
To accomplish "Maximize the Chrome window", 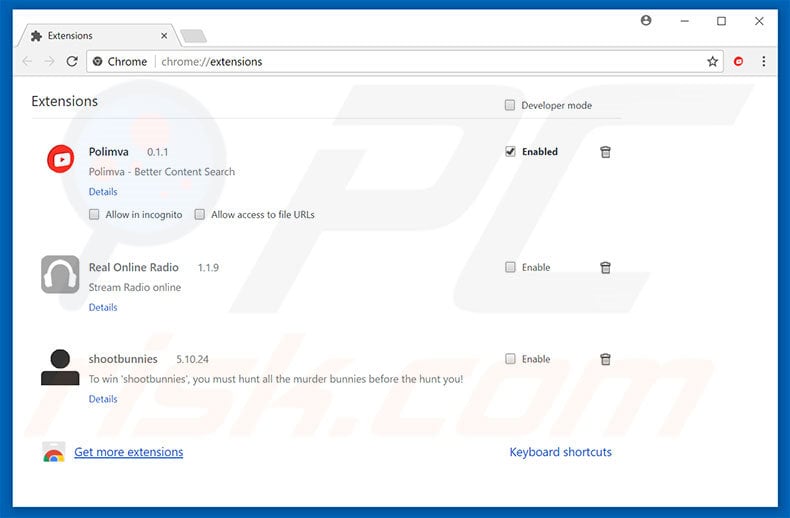I will [x=721, y=21].
